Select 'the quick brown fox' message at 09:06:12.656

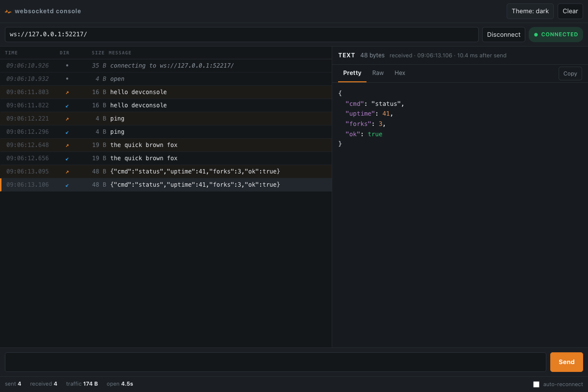pos(166,158)
